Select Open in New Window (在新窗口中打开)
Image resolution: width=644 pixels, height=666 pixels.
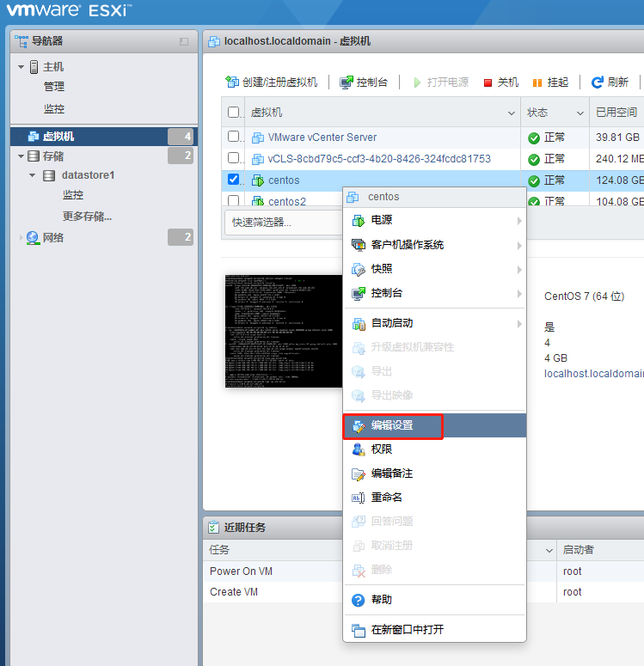click(434, 630)
